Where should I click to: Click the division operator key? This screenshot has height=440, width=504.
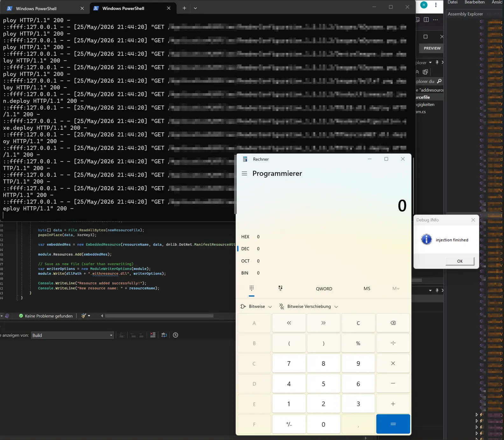(x=393, y=343)
